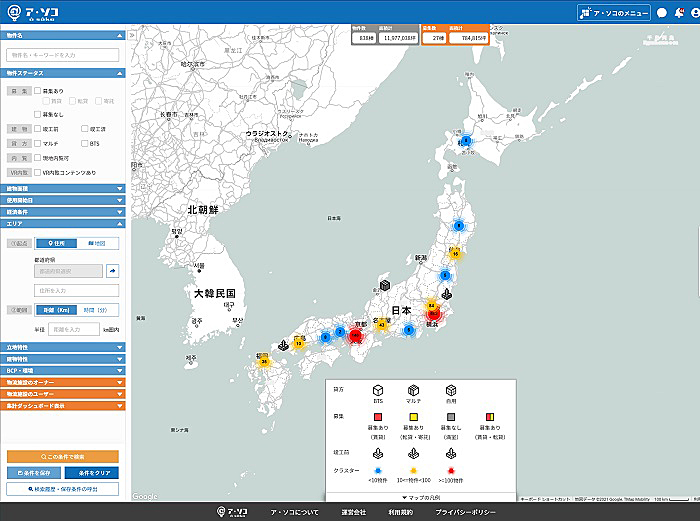Screen dimensions: 700x521
Task: Expand the 集計ダッシュボード表示 section
Action: (62, 406)
